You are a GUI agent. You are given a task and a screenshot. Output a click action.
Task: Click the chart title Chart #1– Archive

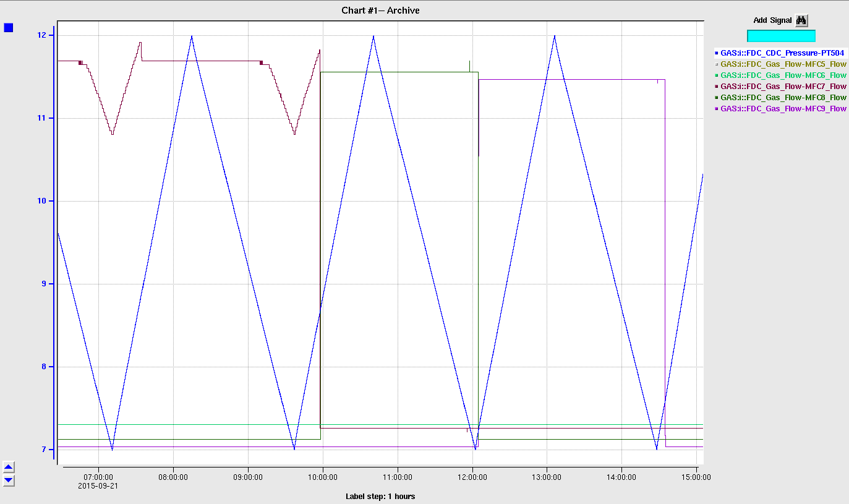coord(380,11)
